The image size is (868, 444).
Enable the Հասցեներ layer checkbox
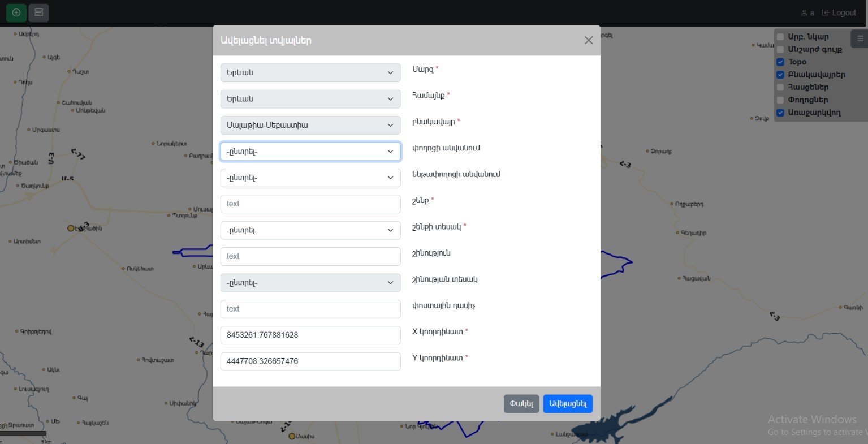pos(780,88)
